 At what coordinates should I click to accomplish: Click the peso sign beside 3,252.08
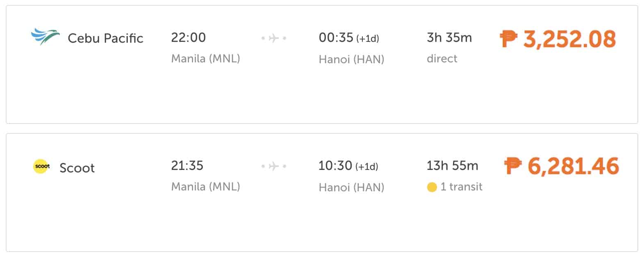click(x=509, y=39)
